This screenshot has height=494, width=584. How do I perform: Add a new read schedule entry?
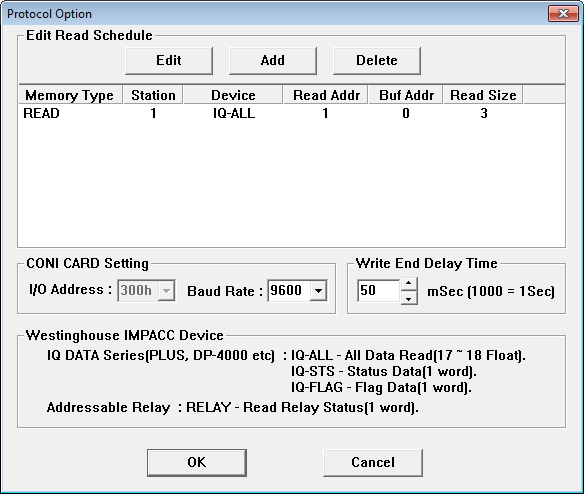pyautogui.click(x=273, y=61)
